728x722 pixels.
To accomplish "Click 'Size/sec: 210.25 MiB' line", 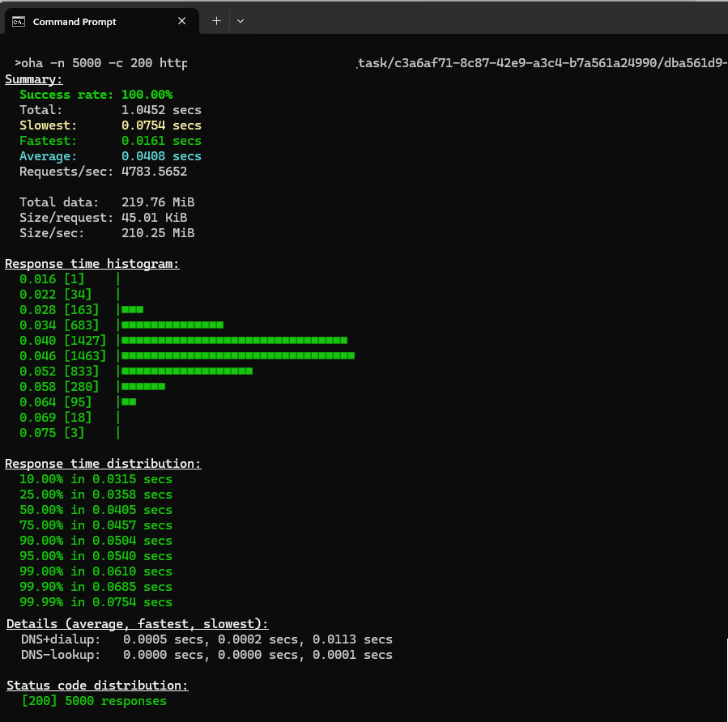I will pos(107,233).
